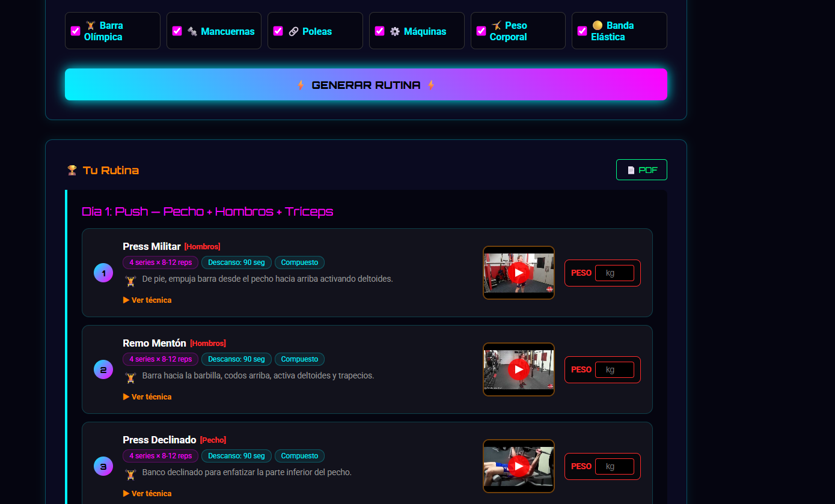The image size is (835, 504).
Task: Click the Press Declinado exercise title
Action: (x=159, y=440)
